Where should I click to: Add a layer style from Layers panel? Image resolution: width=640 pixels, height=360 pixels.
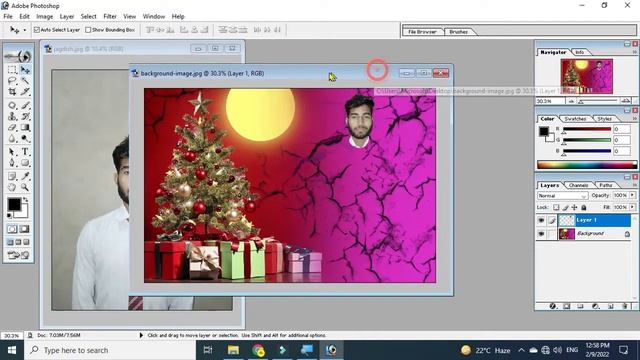point(553,306)
